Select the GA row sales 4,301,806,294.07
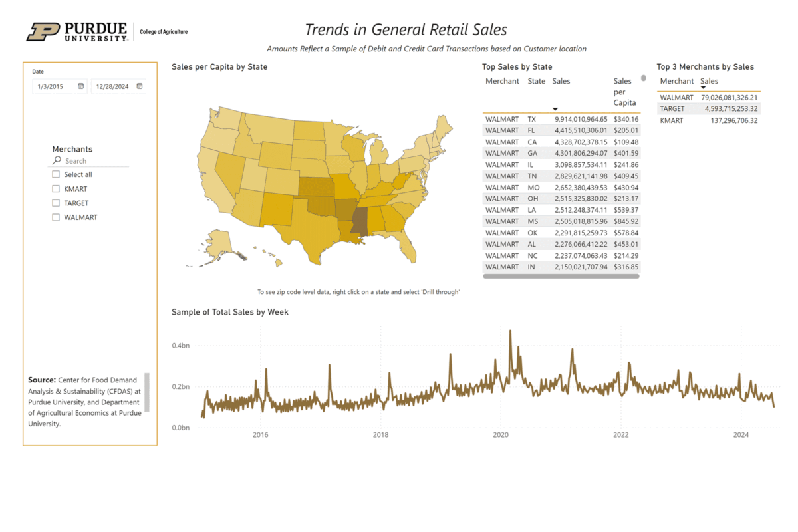798x532 pixels. (581, 153)
